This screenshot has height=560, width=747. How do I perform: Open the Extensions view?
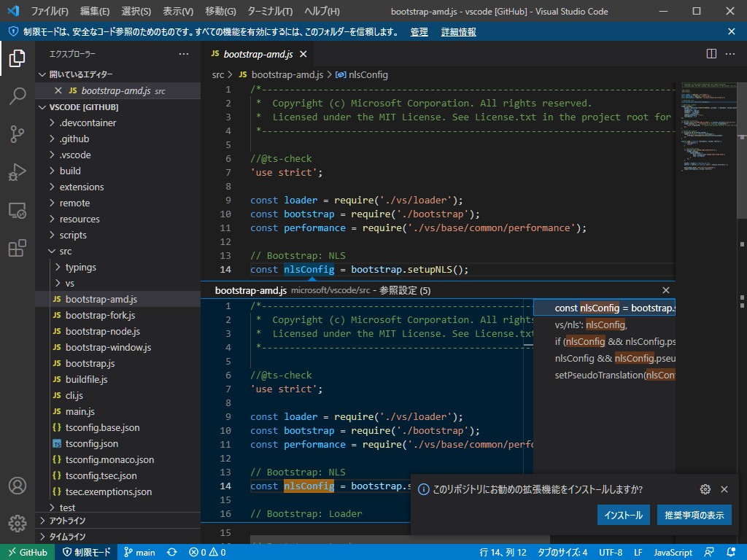(18, 249)
